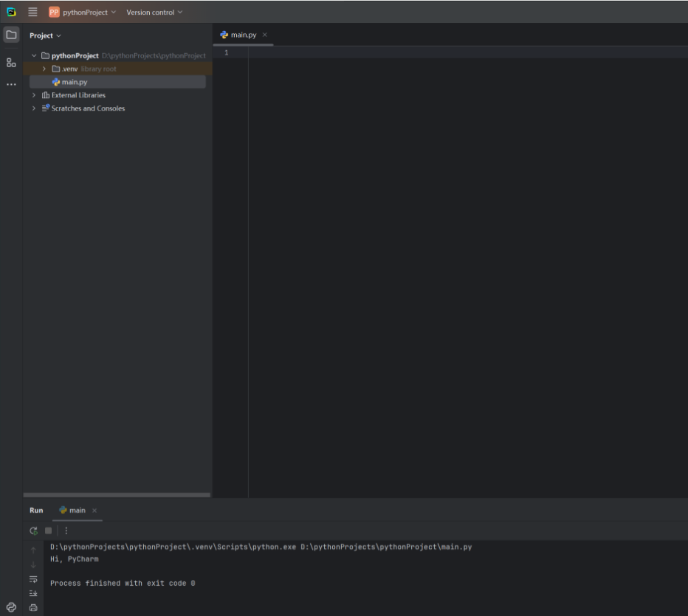
Task: Click the project path D:\pythonProjects\pythonProject
Action: [x=154, y=55]
